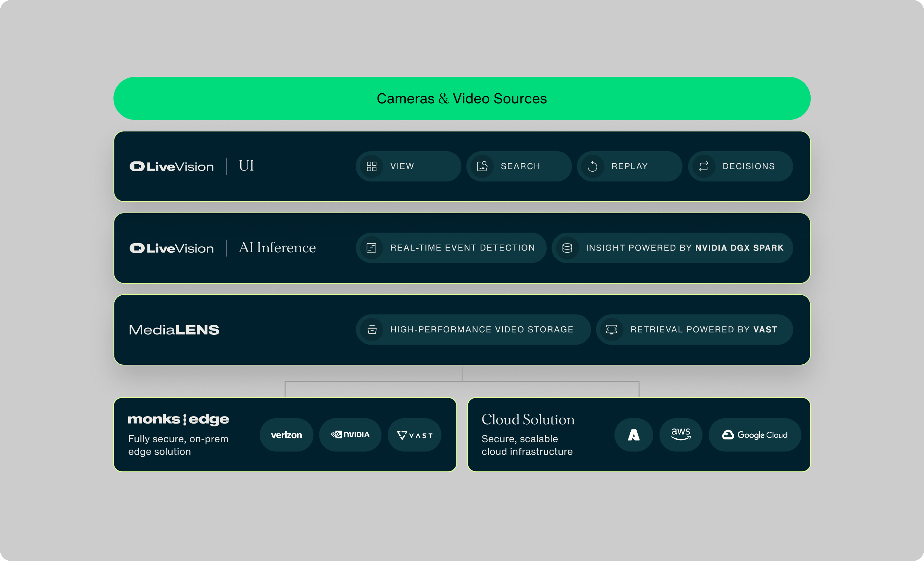The image size is (924, 561).
Task: Select the VAST logo badge
Action: (414, 434)
